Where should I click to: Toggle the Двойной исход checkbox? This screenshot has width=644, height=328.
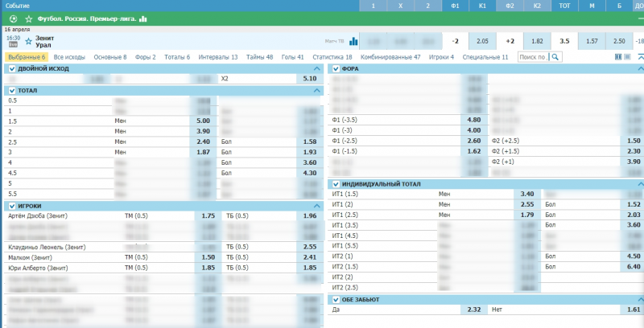pos(11,69)
